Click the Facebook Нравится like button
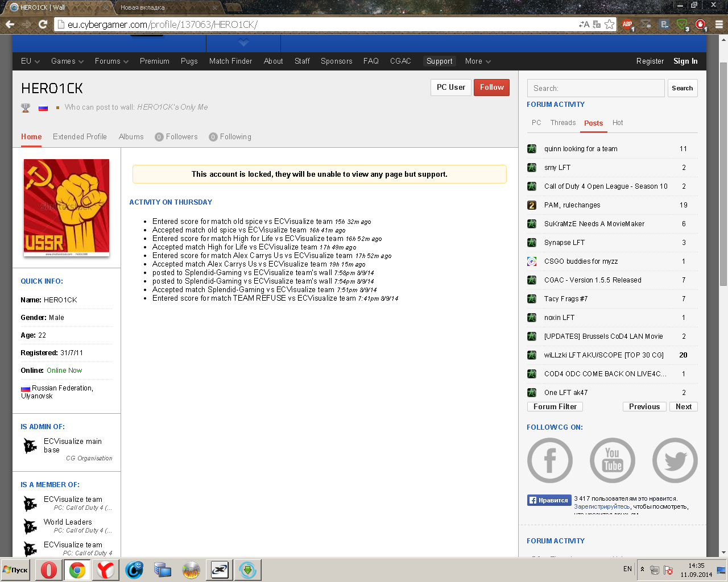The height and width of the screenshot is (582, 728). point(549,500)
